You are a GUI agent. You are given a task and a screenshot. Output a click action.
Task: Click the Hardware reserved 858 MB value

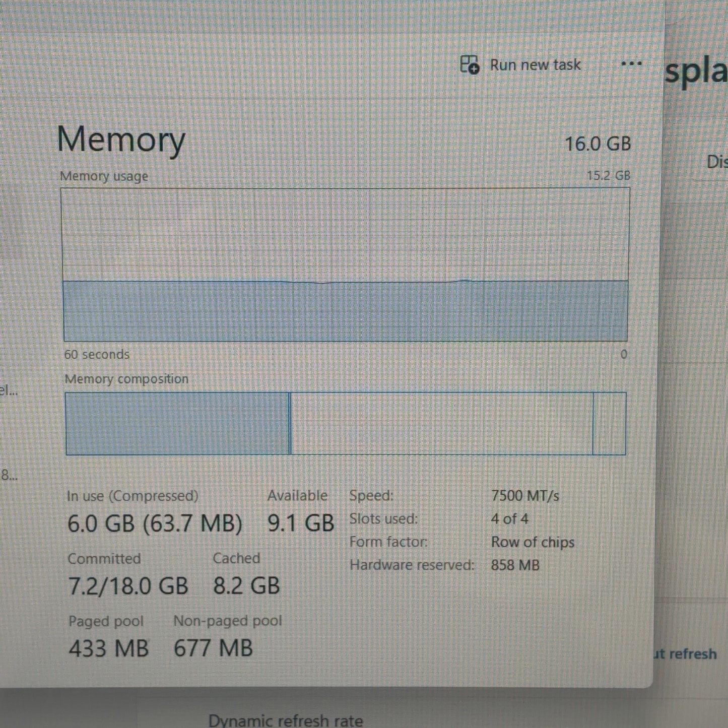click(515, 565)
